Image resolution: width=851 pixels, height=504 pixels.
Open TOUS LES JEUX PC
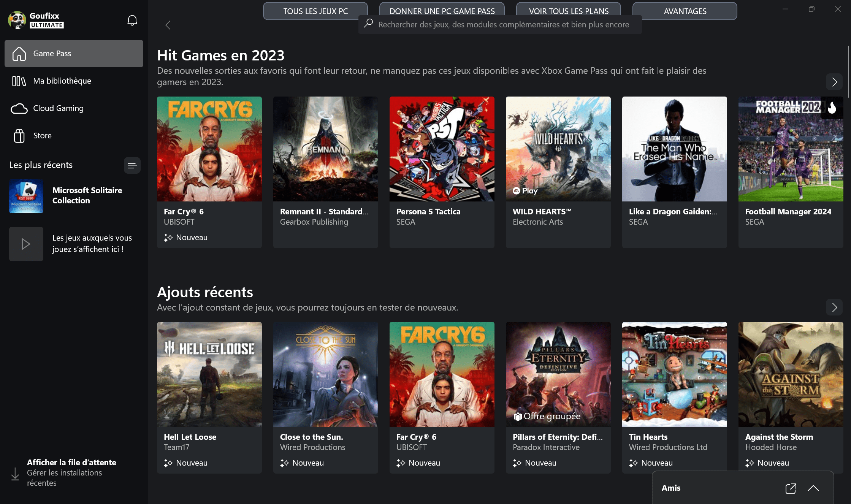point(315,11)
